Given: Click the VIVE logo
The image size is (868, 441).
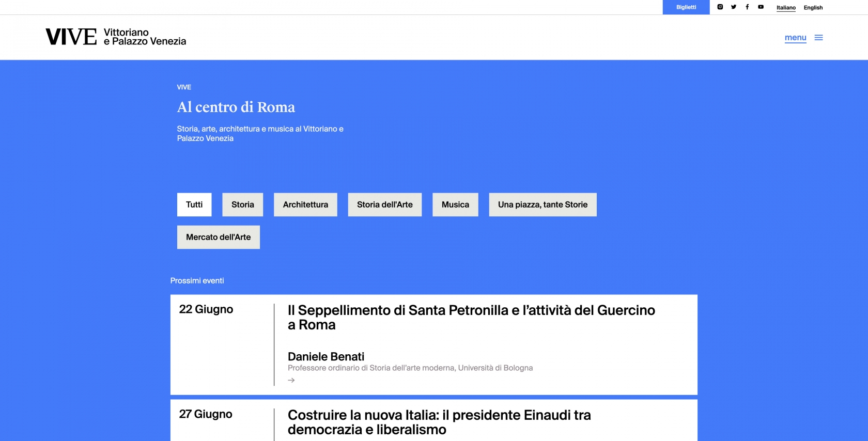Looking at the screenshot, I should [71, 37].
